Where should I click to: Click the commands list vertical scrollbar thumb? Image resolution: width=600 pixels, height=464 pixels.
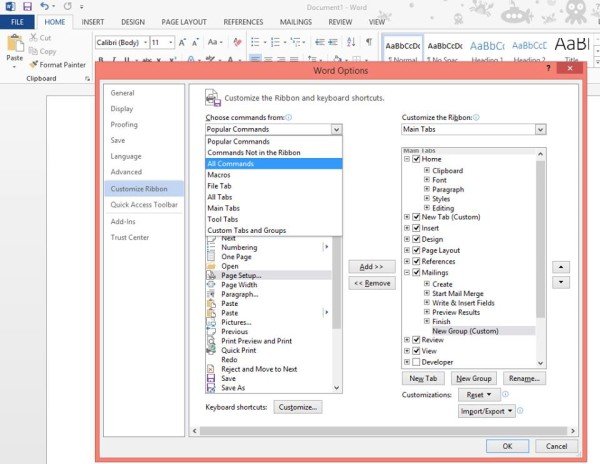336,282
